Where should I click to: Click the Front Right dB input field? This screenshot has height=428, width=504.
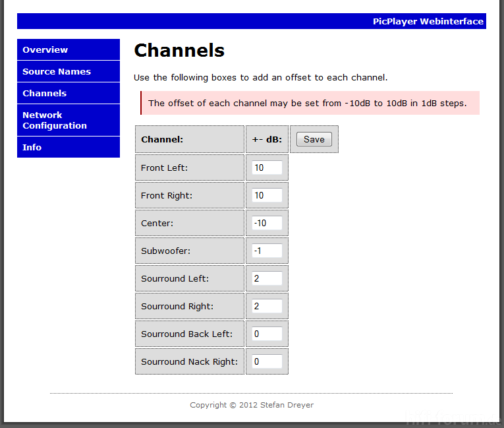tap(267, 196)
